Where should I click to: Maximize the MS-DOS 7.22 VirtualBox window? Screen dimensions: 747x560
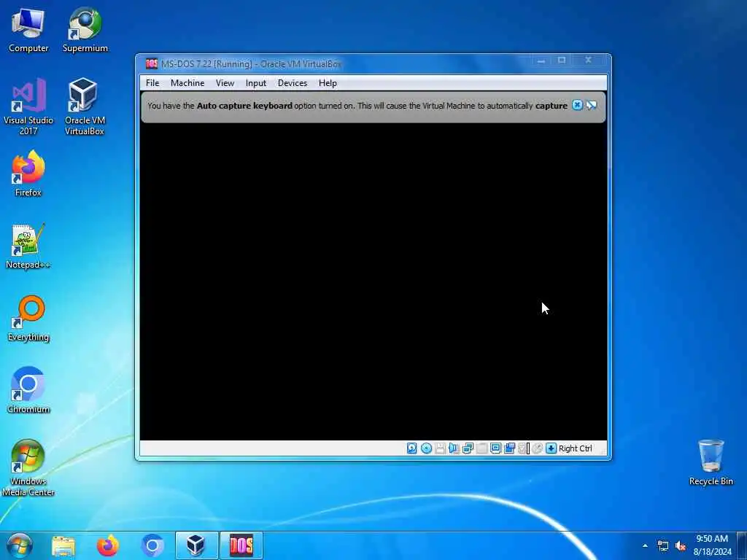pos(562,61)
